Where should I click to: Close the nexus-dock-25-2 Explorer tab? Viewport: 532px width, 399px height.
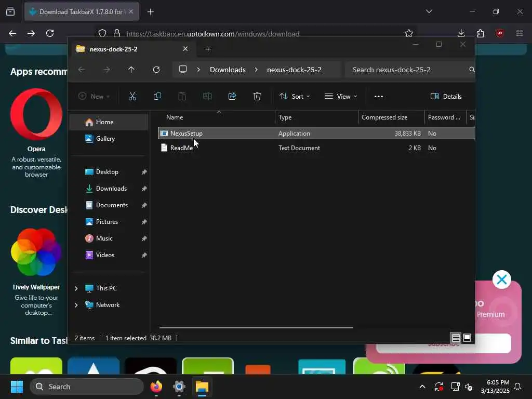pyautogui.click(x=185, y=49)
